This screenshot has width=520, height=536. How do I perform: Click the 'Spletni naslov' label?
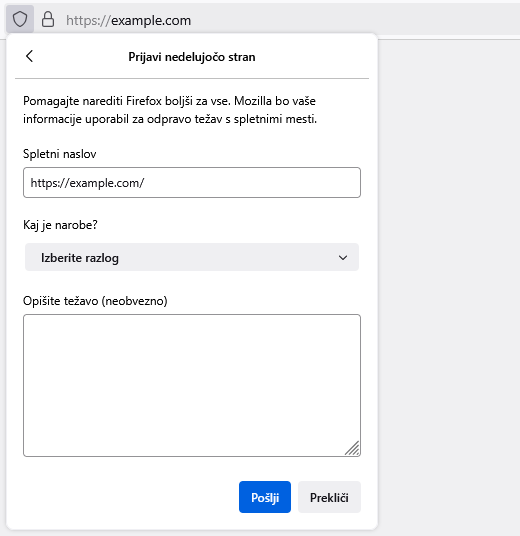(59, 154)
